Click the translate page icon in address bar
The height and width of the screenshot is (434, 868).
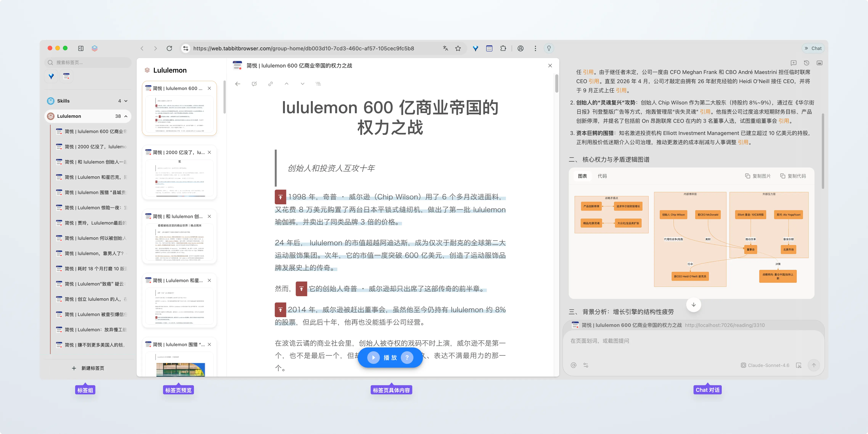[445, 48]
